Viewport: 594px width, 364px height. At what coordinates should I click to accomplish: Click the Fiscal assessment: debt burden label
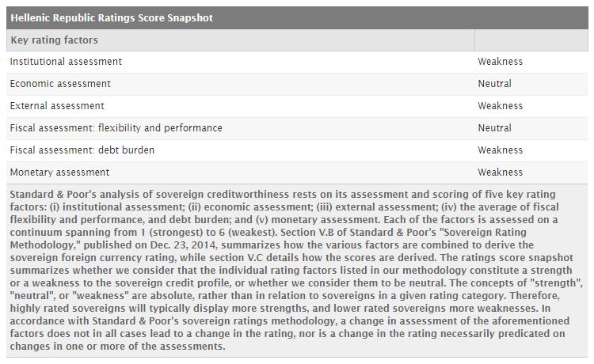tap(82, 150)
